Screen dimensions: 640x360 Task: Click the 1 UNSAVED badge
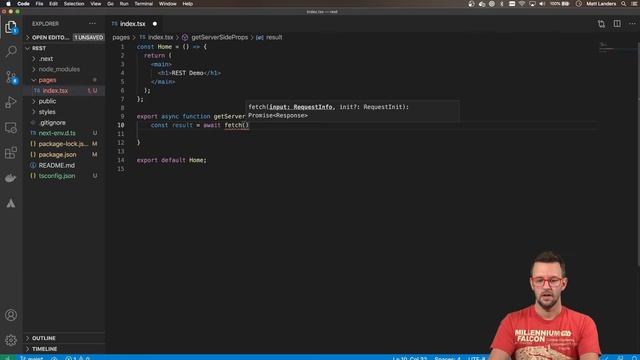(89, 37)
